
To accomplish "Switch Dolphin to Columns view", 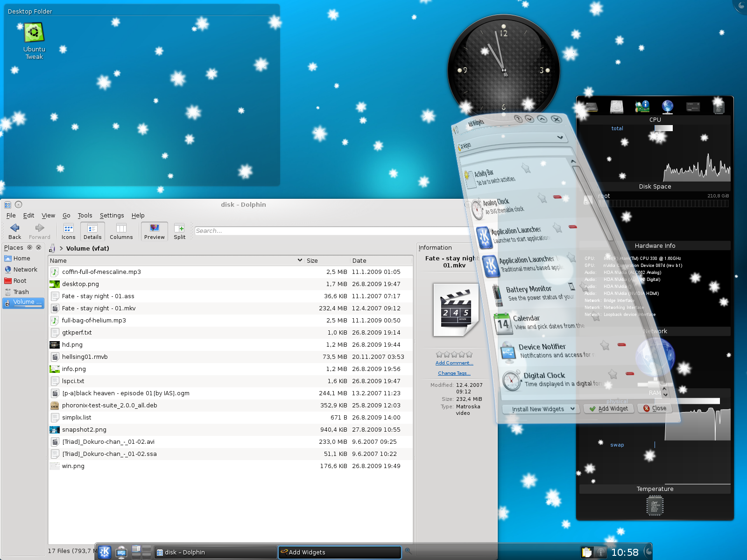I will pos(121,231).
